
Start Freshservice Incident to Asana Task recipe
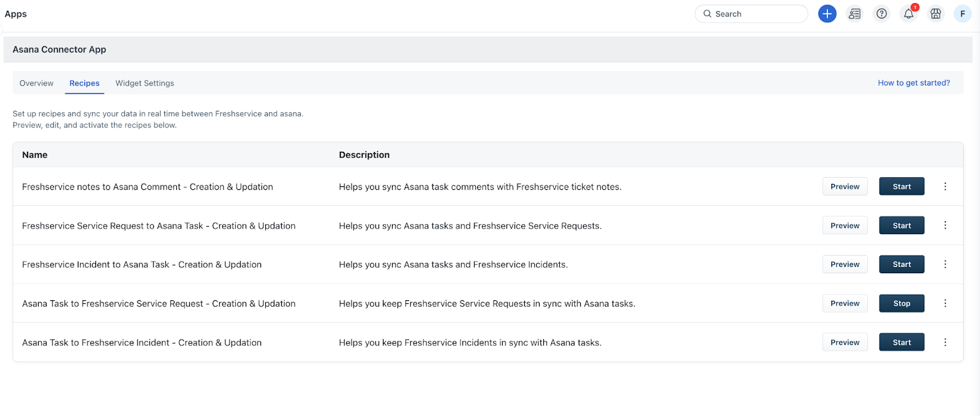tap(902, 264)
